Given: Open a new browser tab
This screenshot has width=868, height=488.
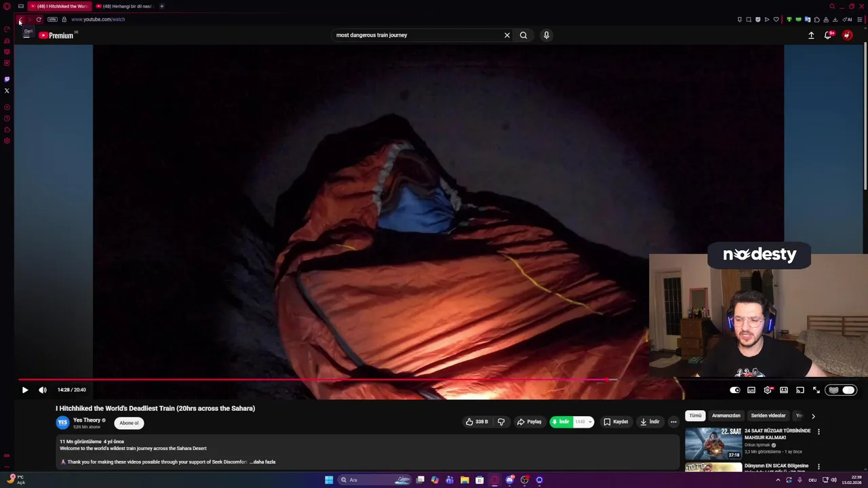Looking at the screenshot, I should (161, 6).
